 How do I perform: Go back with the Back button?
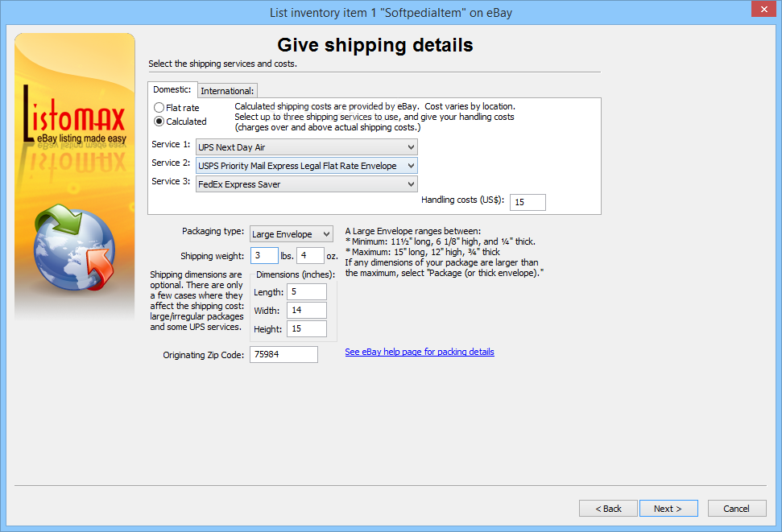(608, 509)
